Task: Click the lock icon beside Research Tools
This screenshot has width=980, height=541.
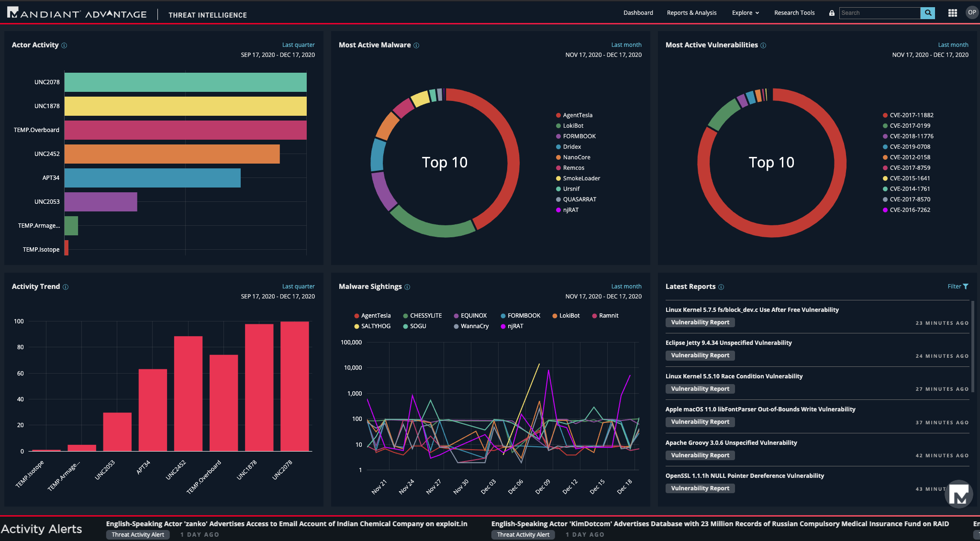Action: pos(832,13)
